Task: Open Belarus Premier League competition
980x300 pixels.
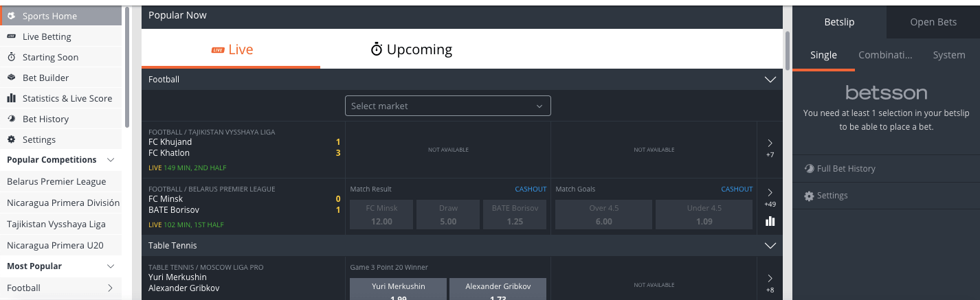Action: point(61,181)
